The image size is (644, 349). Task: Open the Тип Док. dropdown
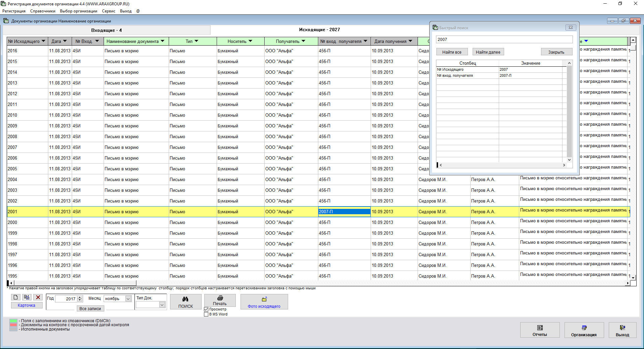(x=162, y=305)
